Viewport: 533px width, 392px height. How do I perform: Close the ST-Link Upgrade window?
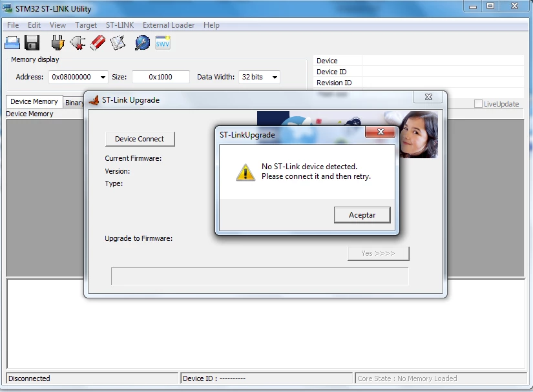(428, 97)
